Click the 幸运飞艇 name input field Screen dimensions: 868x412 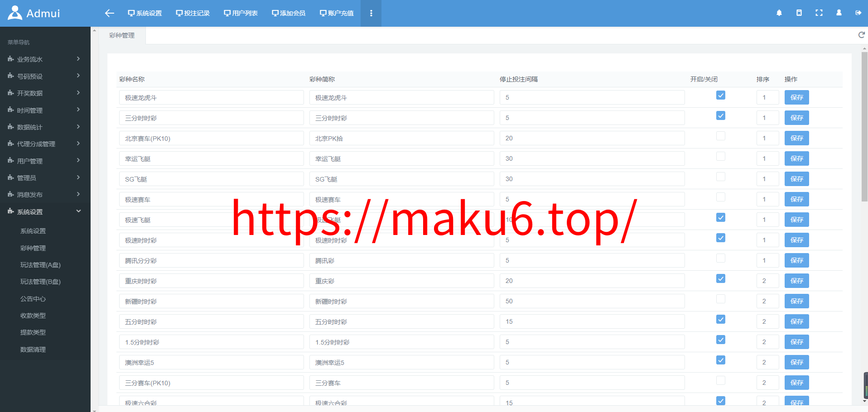coord(212,158)
